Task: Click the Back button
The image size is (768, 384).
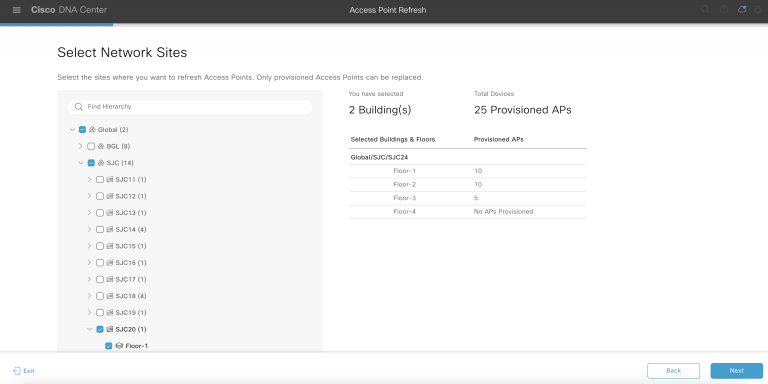Action: (x=673, y=371)
